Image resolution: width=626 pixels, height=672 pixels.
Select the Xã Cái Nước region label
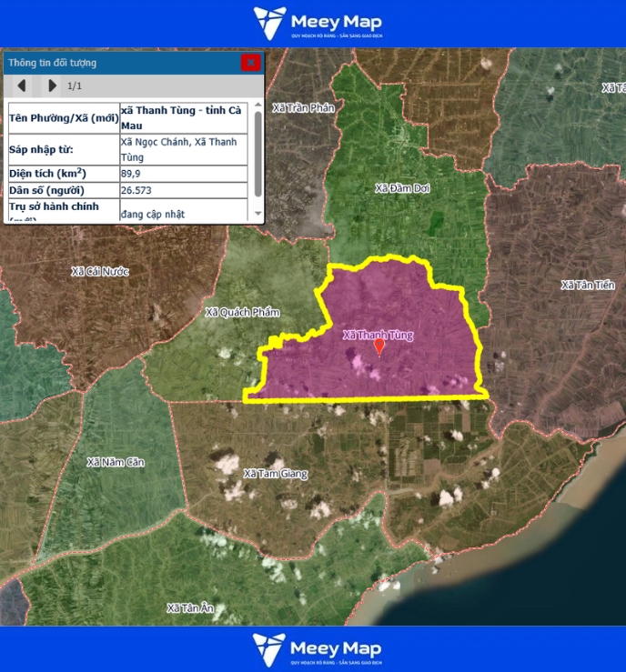100,272
